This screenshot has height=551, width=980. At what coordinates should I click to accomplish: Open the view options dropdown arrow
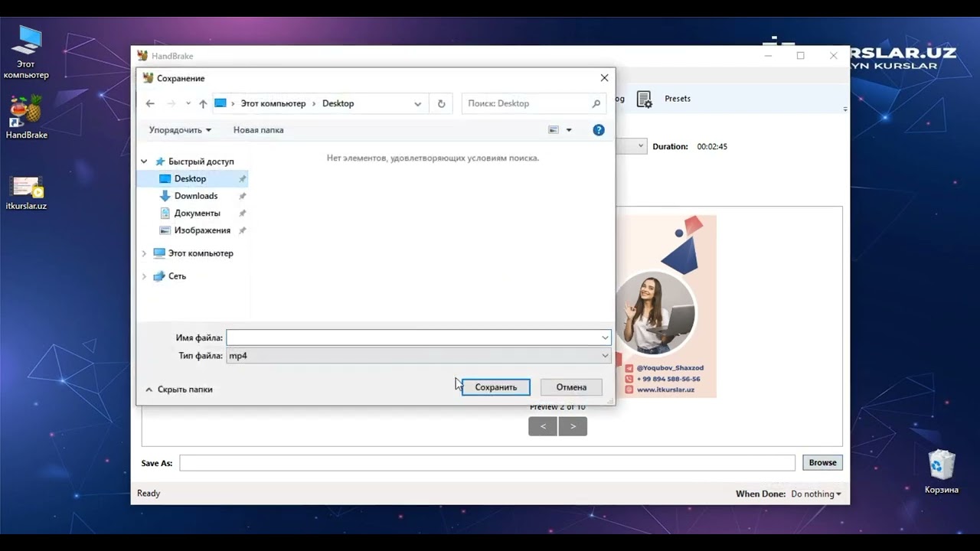[x=569, y=130]
